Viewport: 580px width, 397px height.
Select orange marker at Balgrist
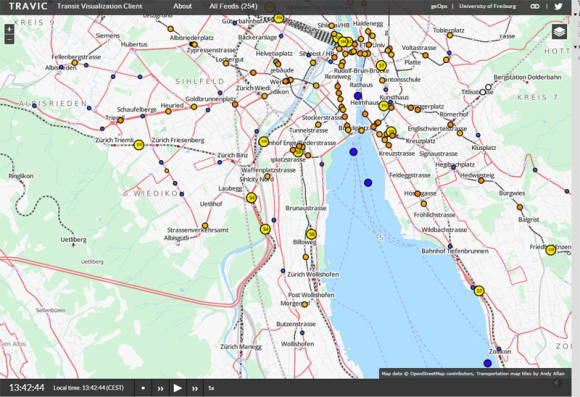(x=520, y=207)
